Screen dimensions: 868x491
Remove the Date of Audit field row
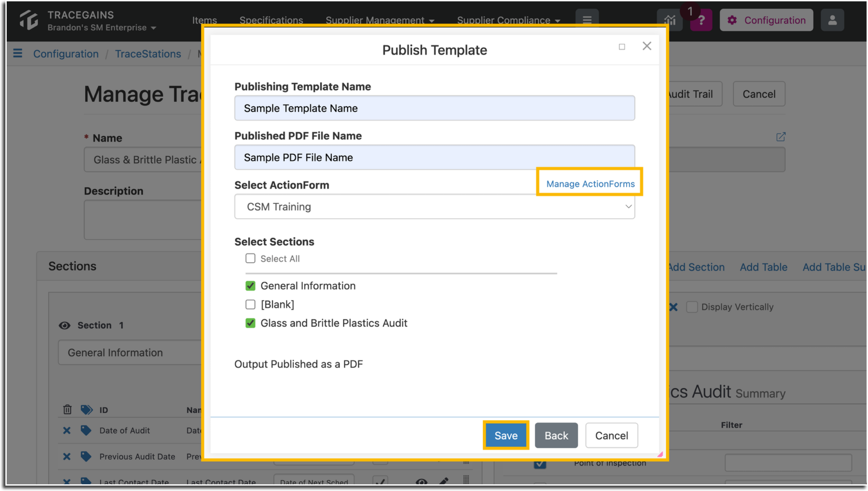67,430
